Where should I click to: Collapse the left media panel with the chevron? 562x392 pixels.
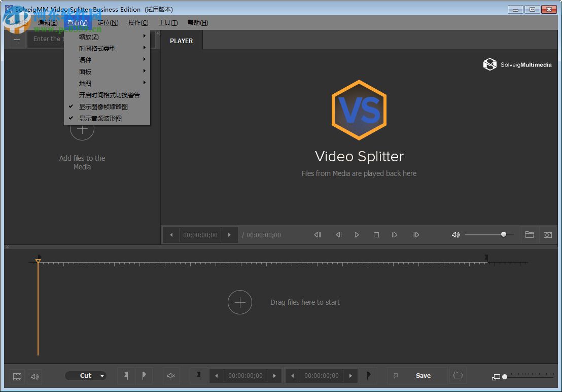pos(158,32)
